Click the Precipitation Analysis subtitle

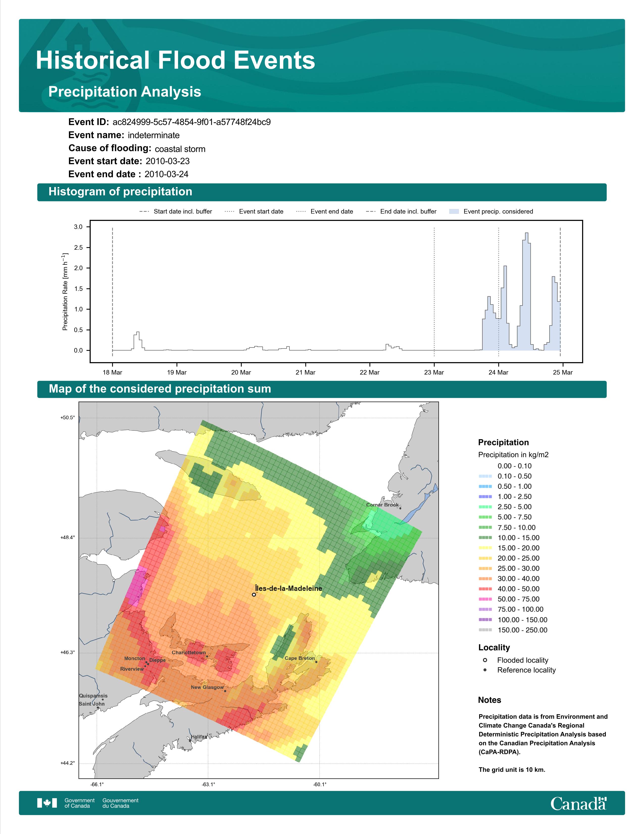(125, 92)
